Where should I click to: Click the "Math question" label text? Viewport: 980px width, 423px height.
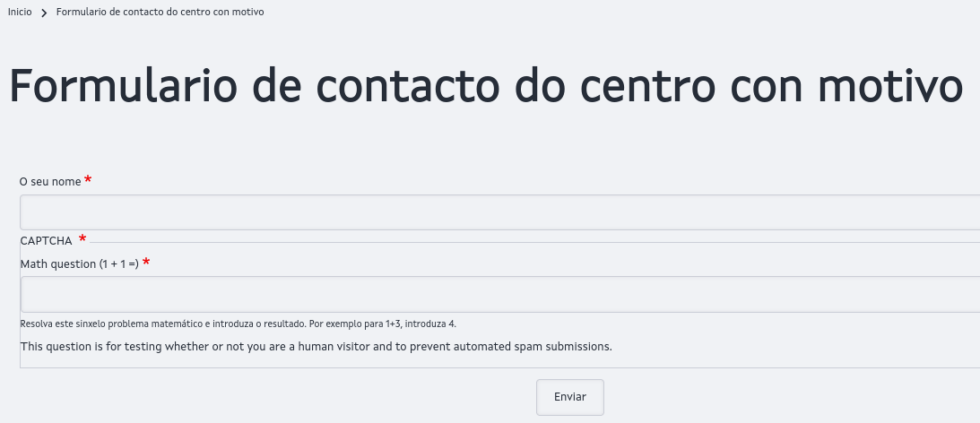(57, 264)
